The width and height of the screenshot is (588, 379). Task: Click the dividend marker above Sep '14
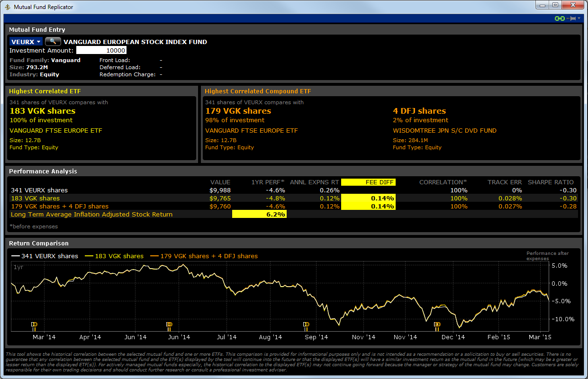click(306, 325)
